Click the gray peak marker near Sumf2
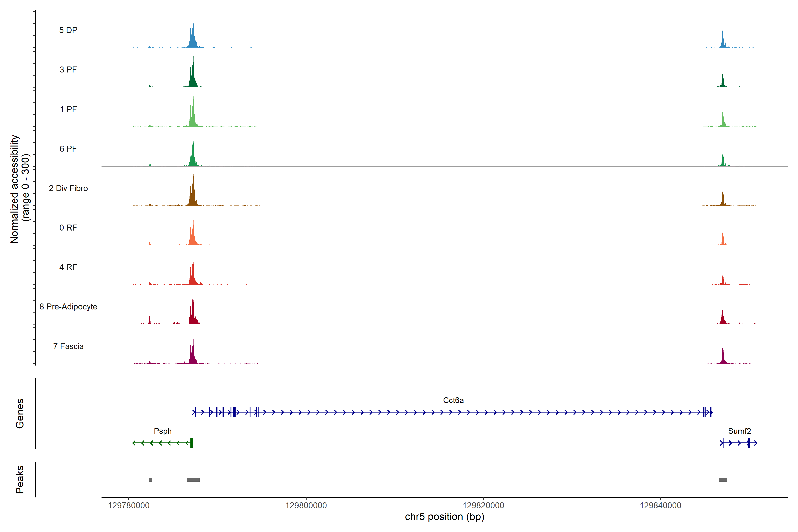798x532 pixels. 723,480
